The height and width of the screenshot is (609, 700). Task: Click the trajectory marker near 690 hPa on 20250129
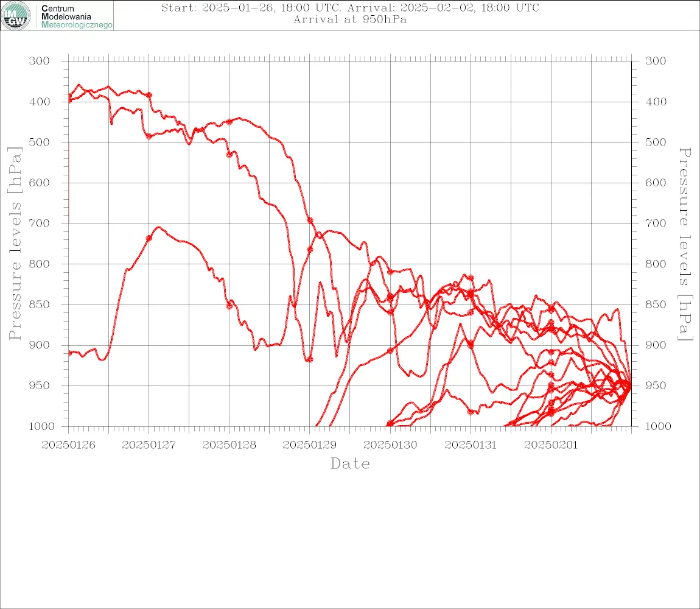click(x=310, y=220)
